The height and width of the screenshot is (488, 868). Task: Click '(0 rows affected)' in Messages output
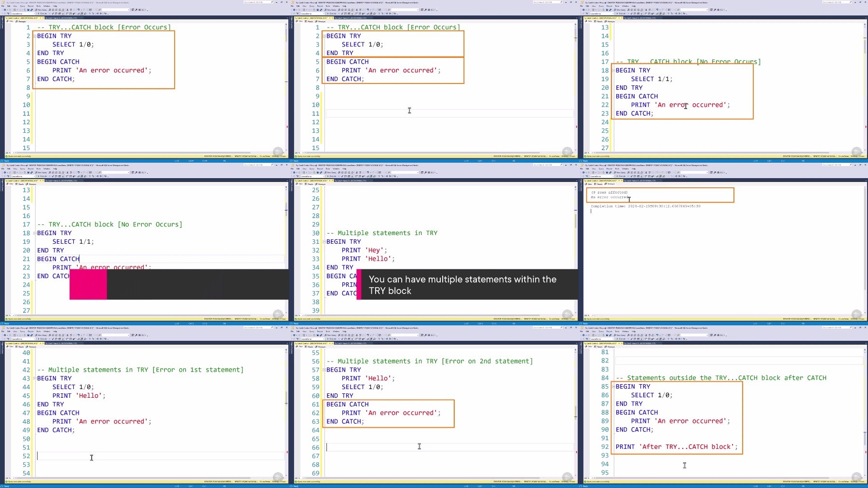pos(609,192)
